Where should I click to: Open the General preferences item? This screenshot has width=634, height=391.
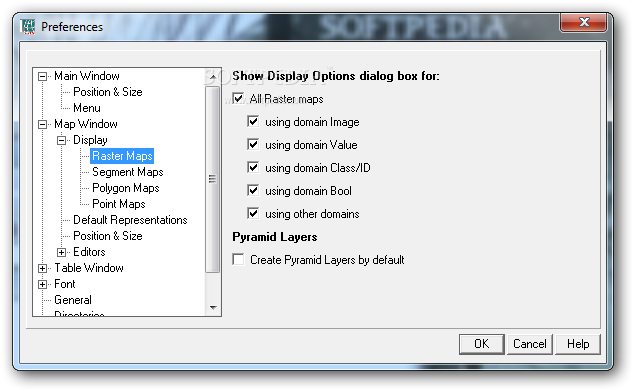73,300
